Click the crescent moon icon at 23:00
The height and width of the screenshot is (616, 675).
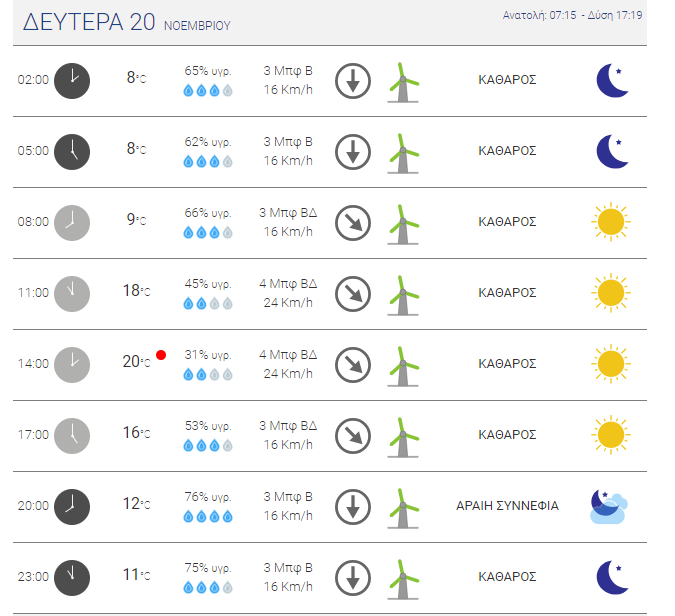[613, 577]
